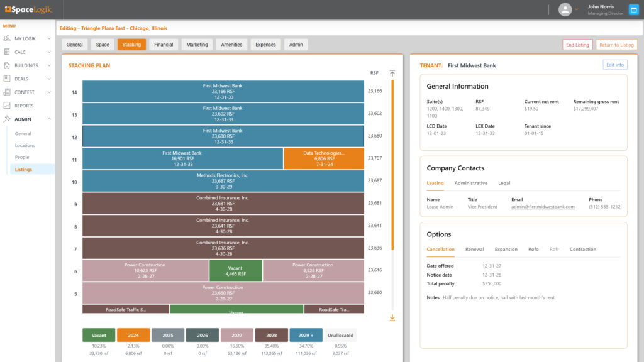This screenshot has width=644, height=362.
Task: Expand the Contest menu chevron
Action: click(x=49, y=92)
